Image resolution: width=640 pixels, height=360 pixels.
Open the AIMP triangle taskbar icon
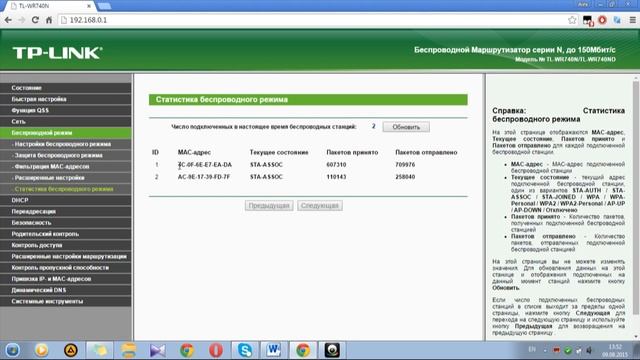point(71,350)
